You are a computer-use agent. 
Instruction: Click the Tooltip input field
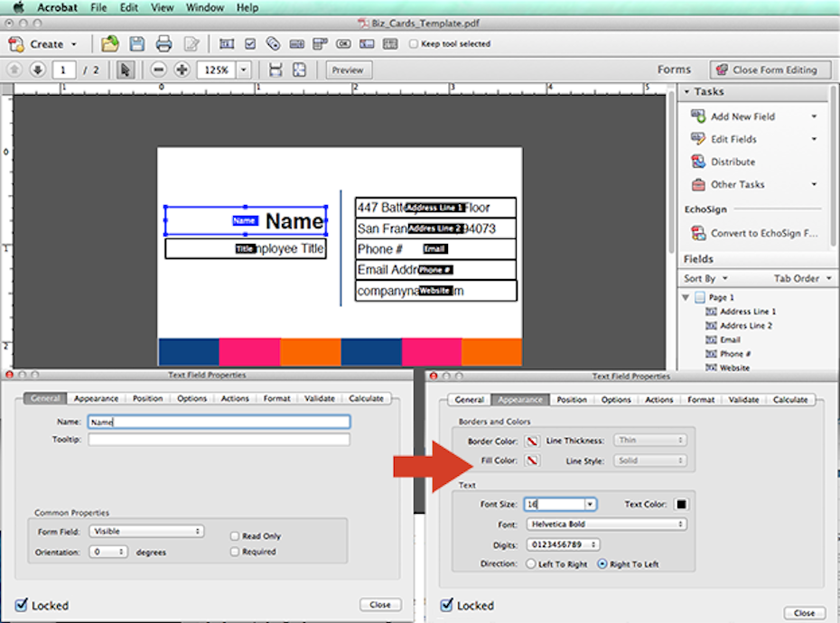(x=219, y=440)
